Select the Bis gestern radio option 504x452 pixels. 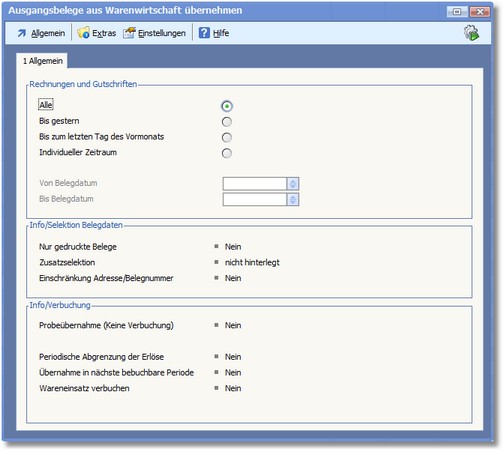[227, 122]
